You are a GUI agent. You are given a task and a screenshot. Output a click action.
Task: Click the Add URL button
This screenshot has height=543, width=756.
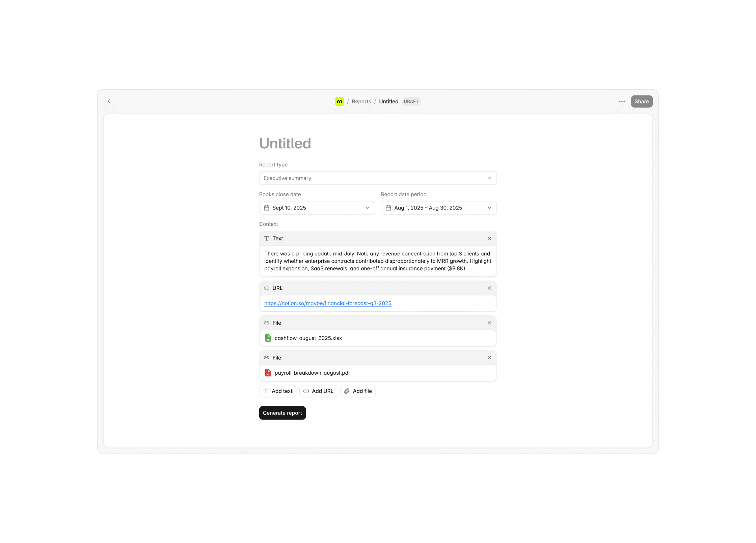[x=318, y=391]
